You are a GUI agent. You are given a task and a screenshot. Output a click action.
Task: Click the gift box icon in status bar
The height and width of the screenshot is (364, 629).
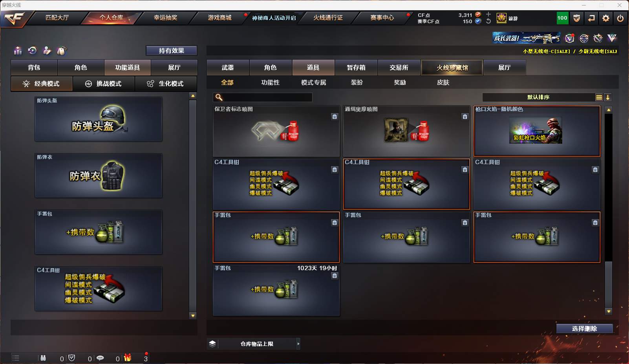click(128, 358)
